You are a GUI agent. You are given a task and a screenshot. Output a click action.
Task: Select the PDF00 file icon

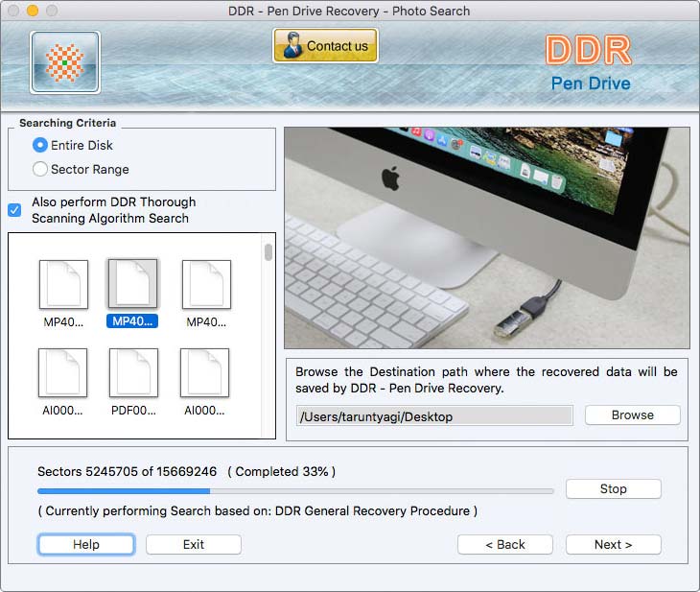(133, 372)
